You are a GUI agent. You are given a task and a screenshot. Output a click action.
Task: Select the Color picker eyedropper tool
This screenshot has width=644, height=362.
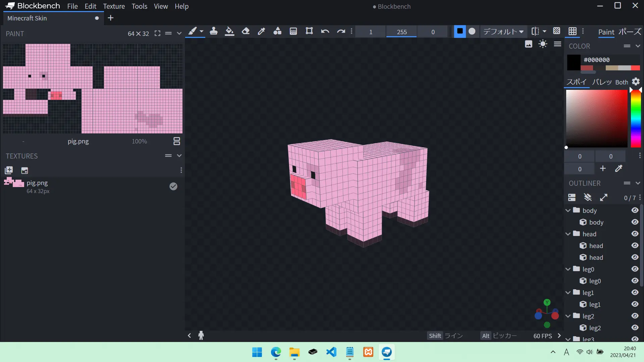coord(261,32)
